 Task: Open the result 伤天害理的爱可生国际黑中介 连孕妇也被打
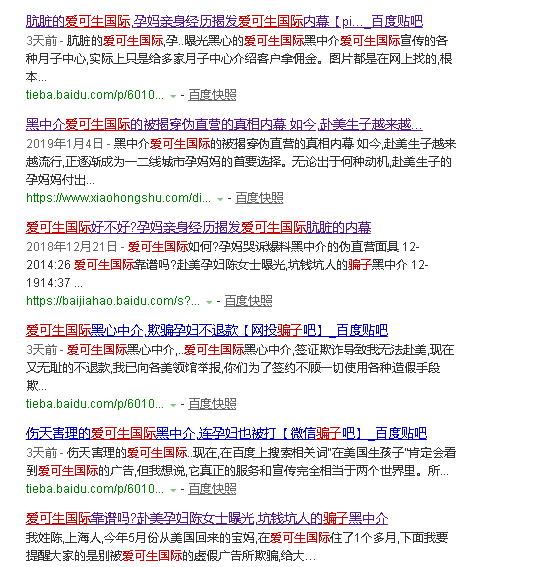(226, 433)
